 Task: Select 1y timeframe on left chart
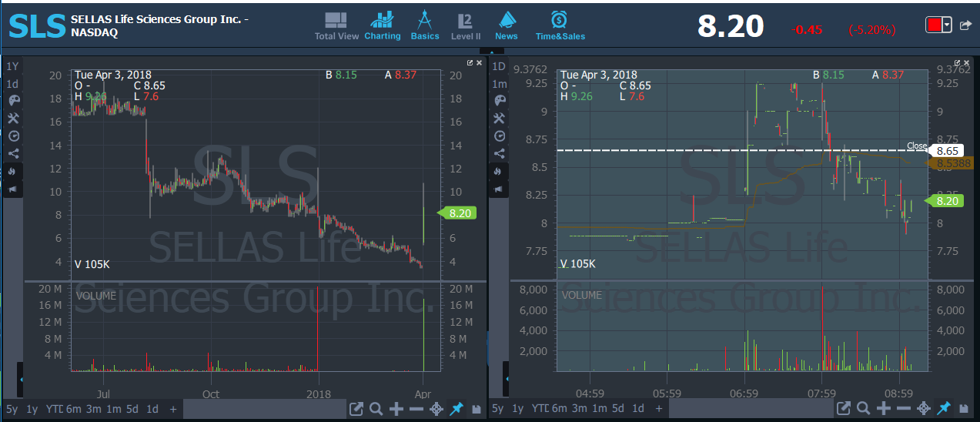click(x=32, y=409)
